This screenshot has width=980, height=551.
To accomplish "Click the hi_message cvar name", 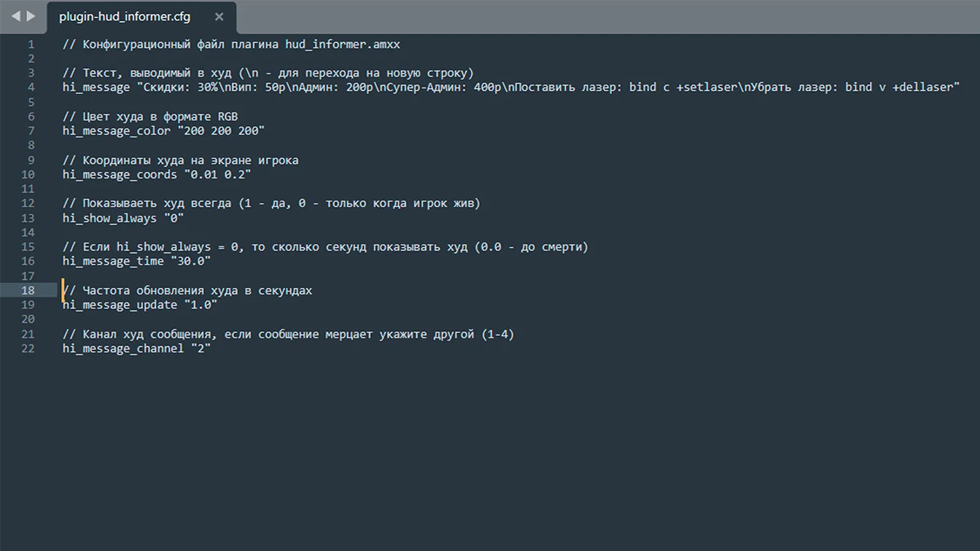I will [x=96, y=87].
